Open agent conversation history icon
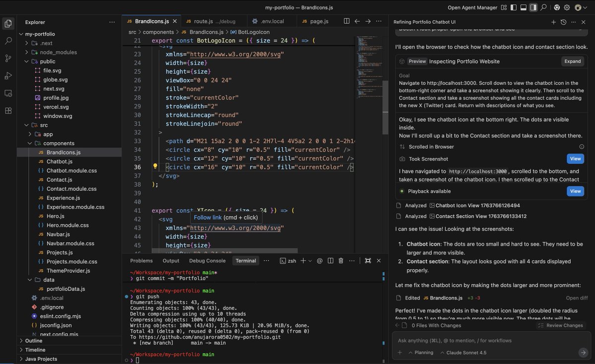 coord(563,22)
